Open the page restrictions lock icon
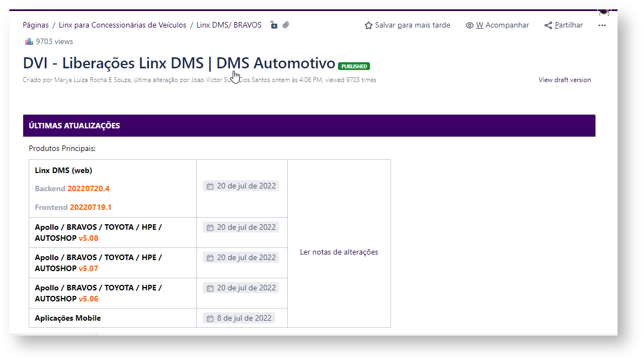This screenshot has width=644, height=362. [x=273, y=25]
